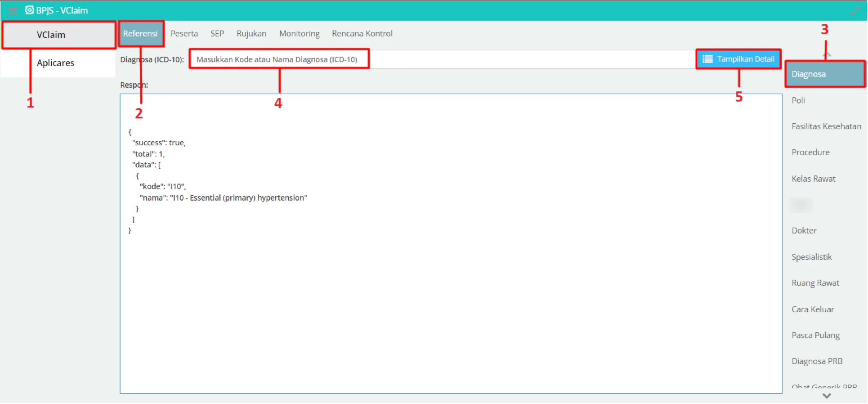Choose Fasilitas Kesehatan reference
Image resolution: width=868 pixels, height=404 pixels.
(826, 126)
